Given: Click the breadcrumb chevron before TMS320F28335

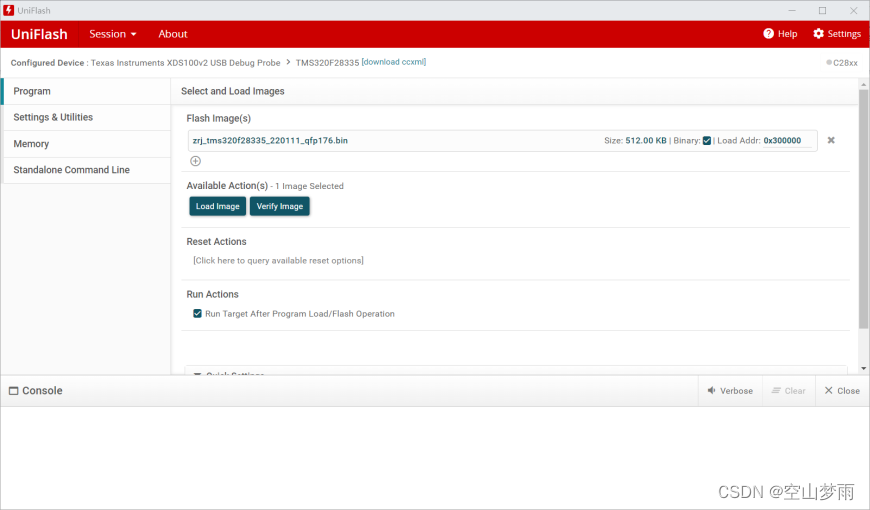Looking at the screenshot, I should [x=288, y=62].
